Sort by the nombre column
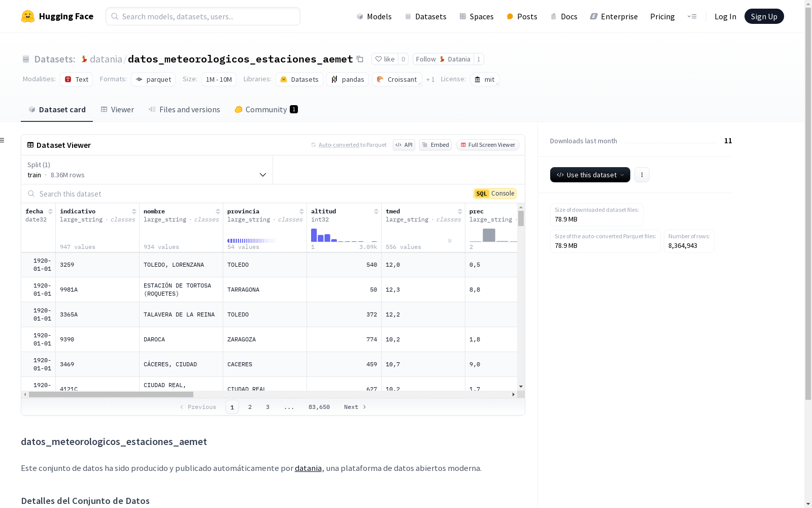 tap(218, 211)
